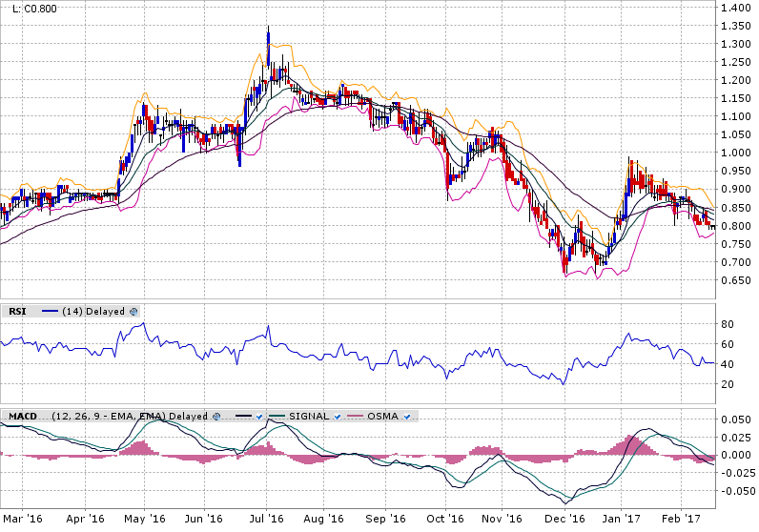Viewport: 759px width, 532px height.
Task: Toggle the MACD line checkmark
Action: [258, 417]
